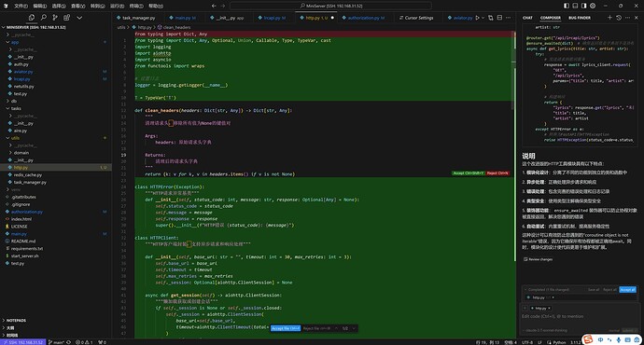Expand additional views chevron in sidebar header
This screenshot has width=644, height=345.
pos(79,18)
